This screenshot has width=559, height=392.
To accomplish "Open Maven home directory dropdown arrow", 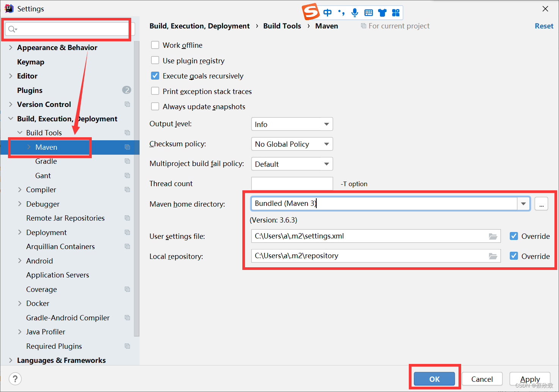I will pos(523,204).
